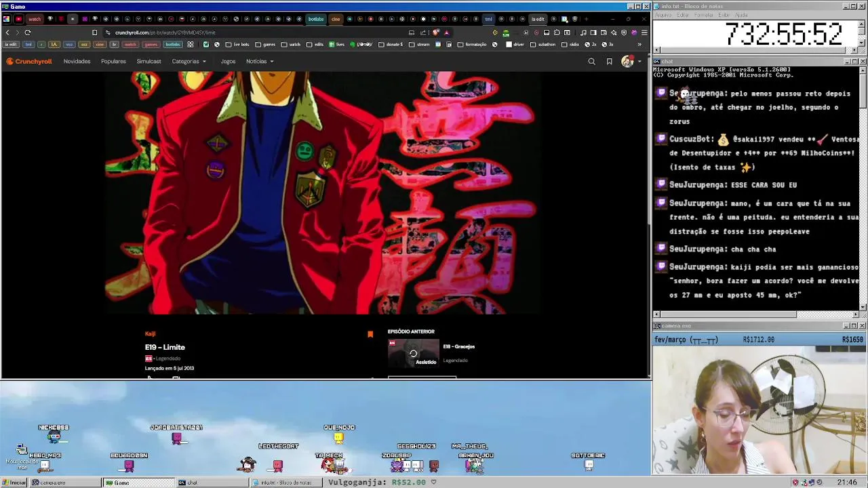Reload the Crunchyroll page
This screenshot has height=488, width=868.
28,33
